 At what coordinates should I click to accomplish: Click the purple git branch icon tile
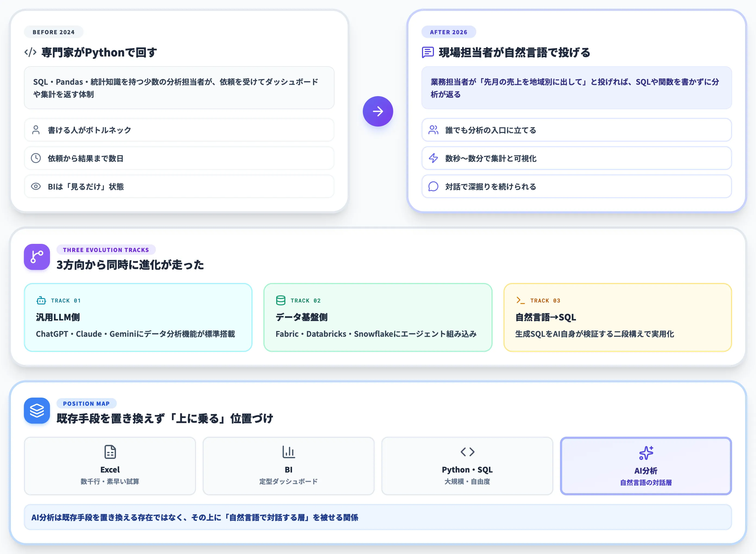[x=37, y=257]
